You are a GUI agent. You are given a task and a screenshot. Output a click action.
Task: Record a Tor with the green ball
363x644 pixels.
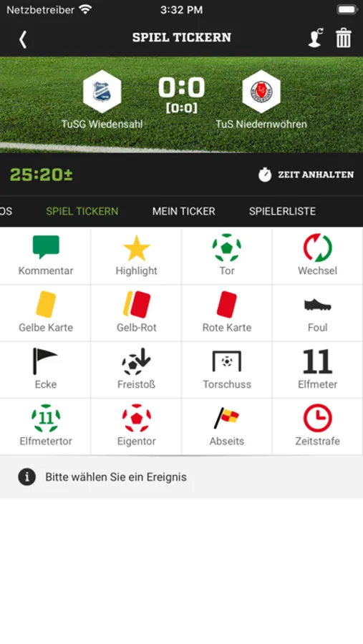pos(226,256)
